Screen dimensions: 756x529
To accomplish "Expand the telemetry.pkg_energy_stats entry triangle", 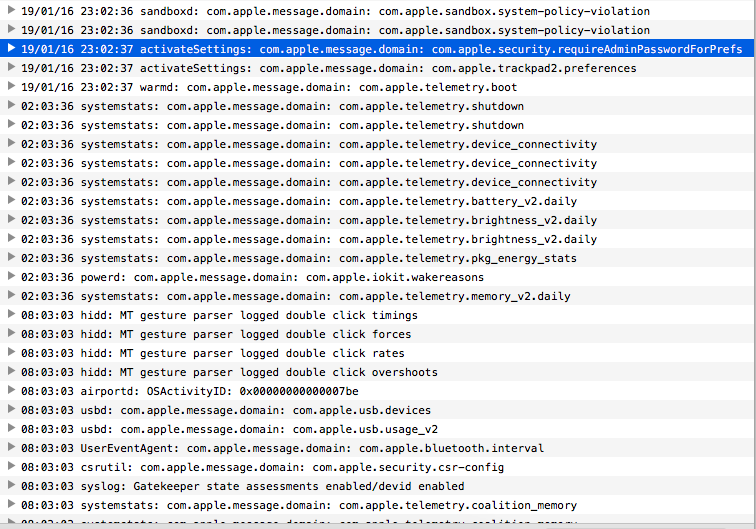I will pos(12,257).
